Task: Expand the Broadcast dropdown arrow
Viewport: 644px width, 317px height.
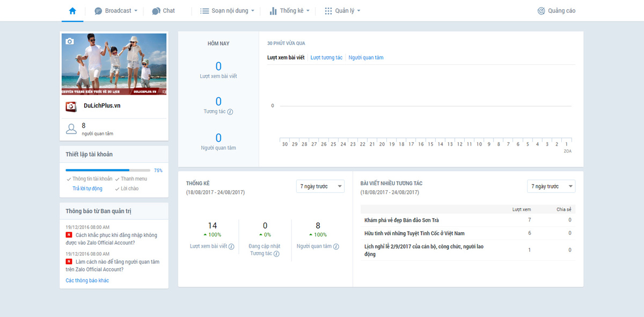Action: coord(136,11)
